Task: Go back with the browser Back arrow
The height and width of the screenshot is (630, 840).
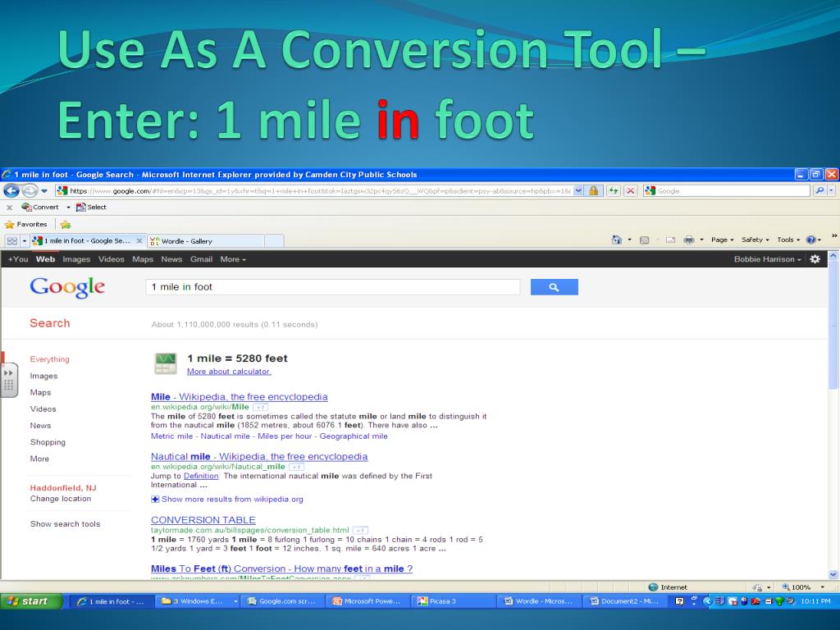Action: coord(11,190)
